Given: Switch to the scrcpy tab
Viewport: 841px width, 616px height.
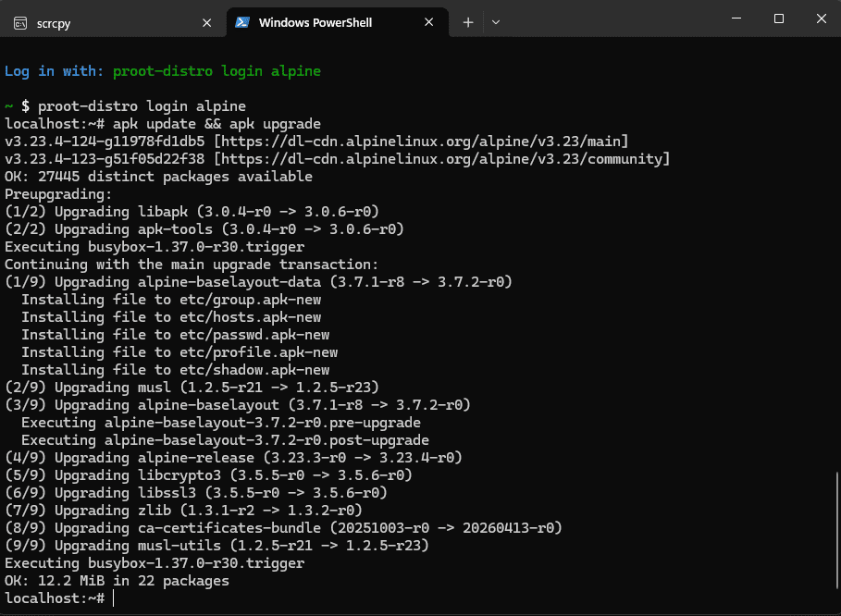Looking at the screenshot, I should [113, 22].
